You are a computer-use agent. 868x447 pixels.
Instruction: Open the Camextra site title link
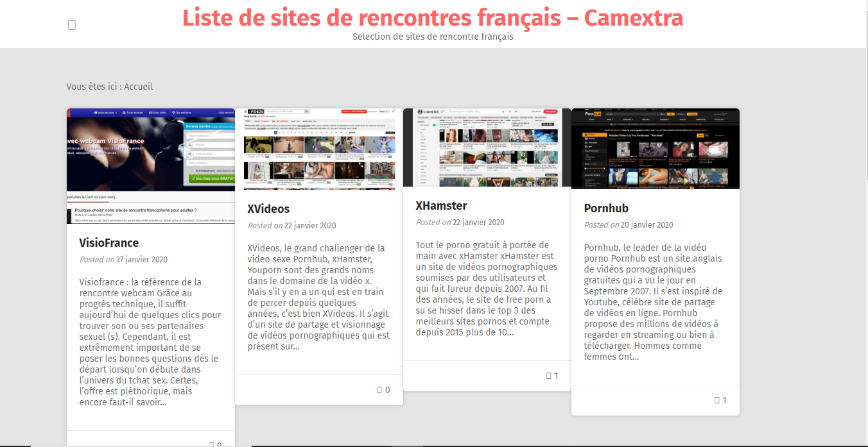[x=433, y=17]
